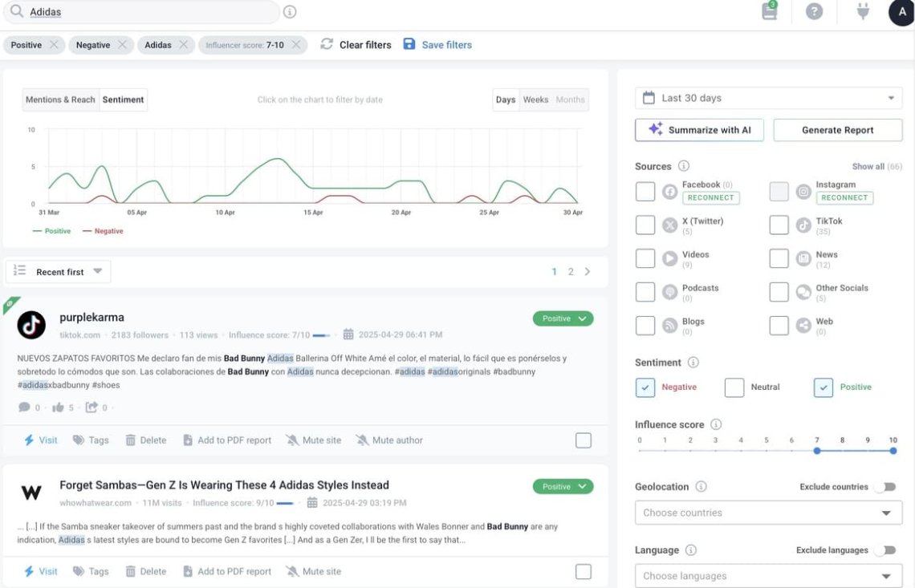Click influence score slider handle at 10
This screenshot has width=915, height=588.
pos(893,451)
